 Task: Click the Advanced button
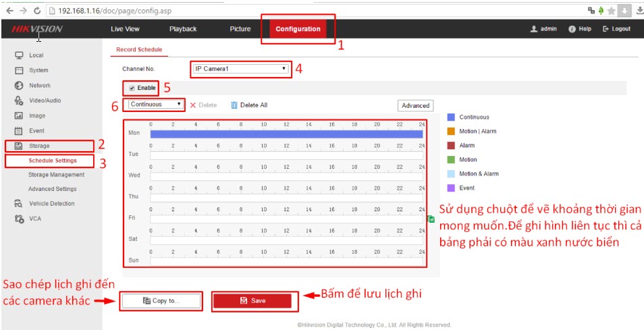click(415, 105)
